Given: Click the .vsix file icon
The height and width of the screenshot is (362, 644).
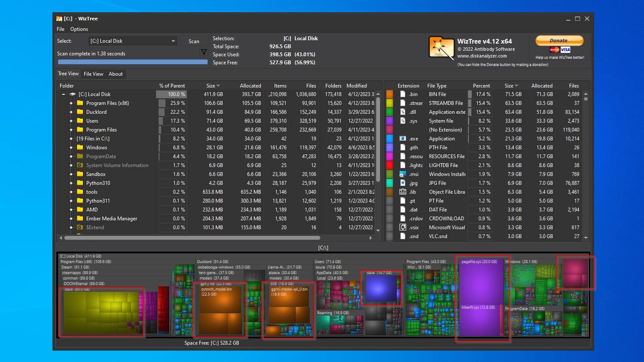Looking at the screenshot, I should 403,227.
